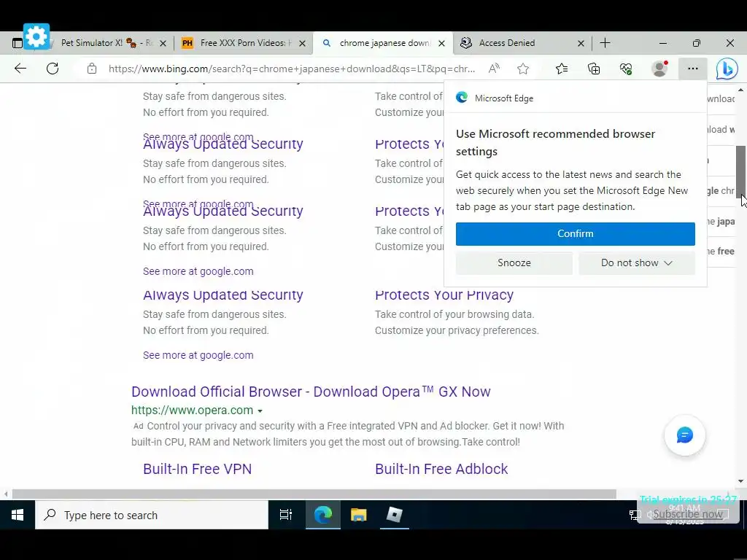Viewport: 747px width, 560px height.
Task: Expand the opera.com URL dropdown arrow
Action: coord(260,411)
